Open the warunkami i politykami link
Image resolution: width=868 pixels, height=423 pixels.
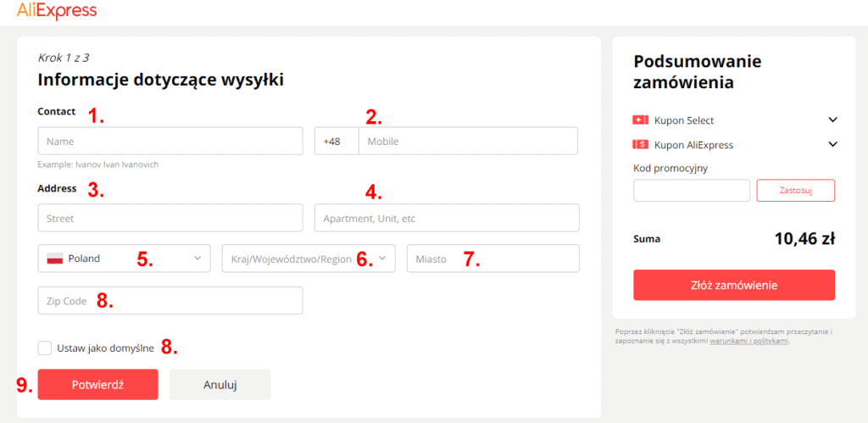[749, 341]
